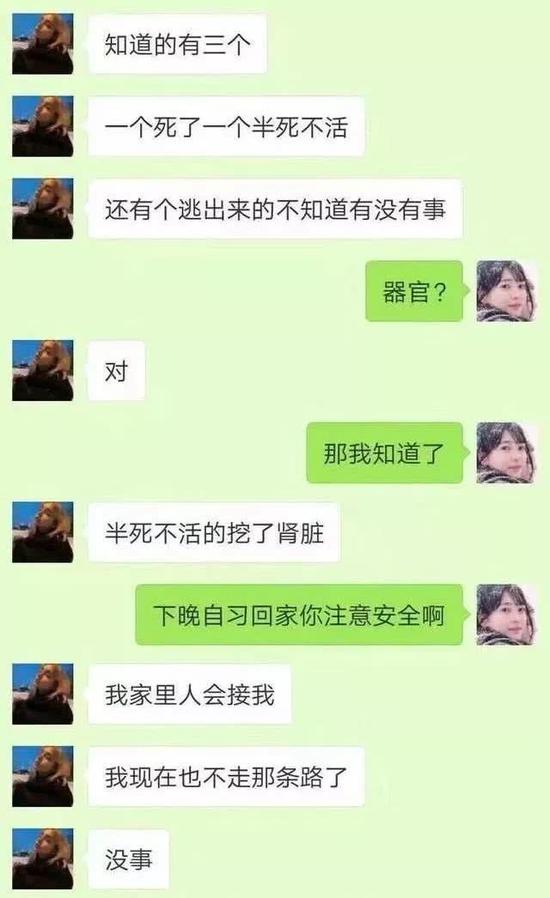Tap sender avatar beside 对
The height and width of the screenshot is (898, 550).
point(43,371)
